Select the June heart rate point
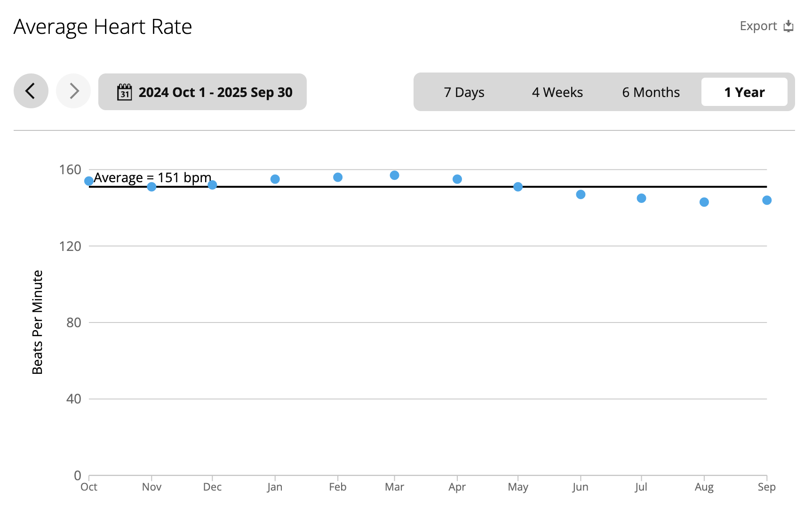The width and height of the screenshot is (812, 516). pos(581,194)
